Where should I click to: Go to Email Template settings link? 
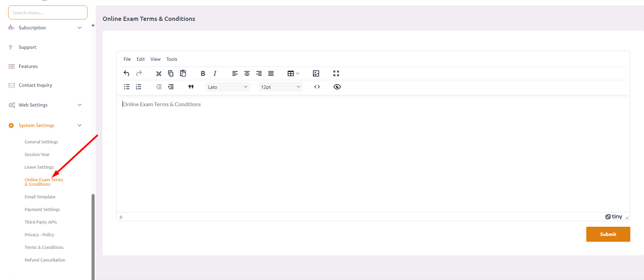tap(40, 197)
